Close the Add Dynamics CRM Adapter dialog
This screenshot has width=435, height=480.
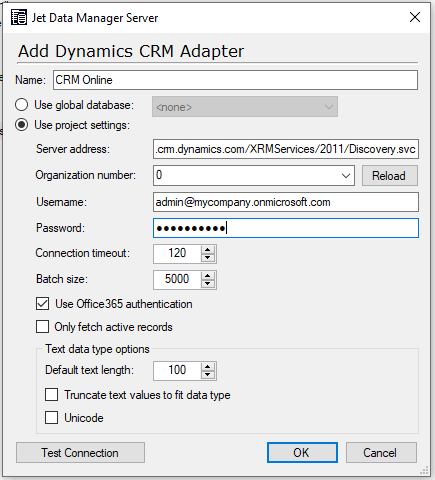coord(415,17)
